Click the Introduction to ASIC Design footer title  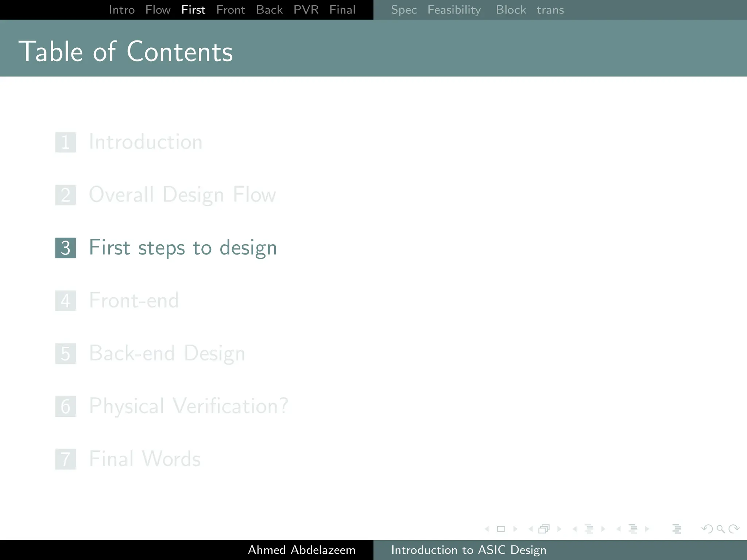(x=469, y=550)
